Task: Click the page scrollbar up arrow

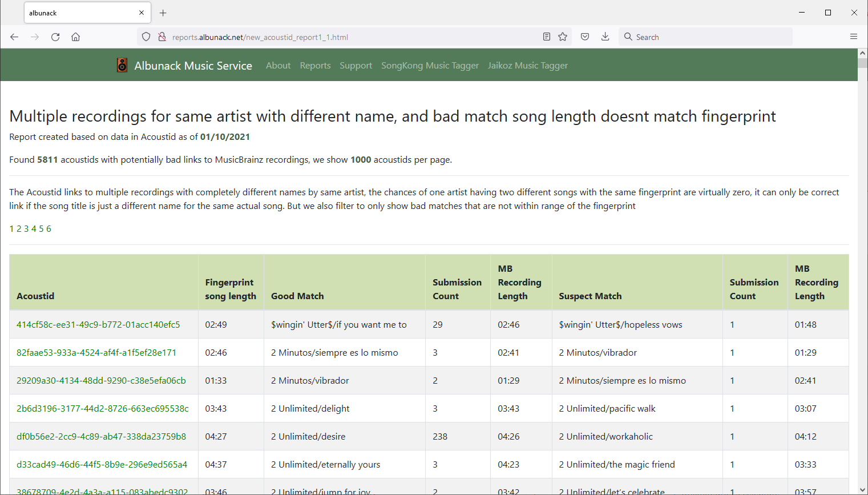Action: [x=862, y=53]
